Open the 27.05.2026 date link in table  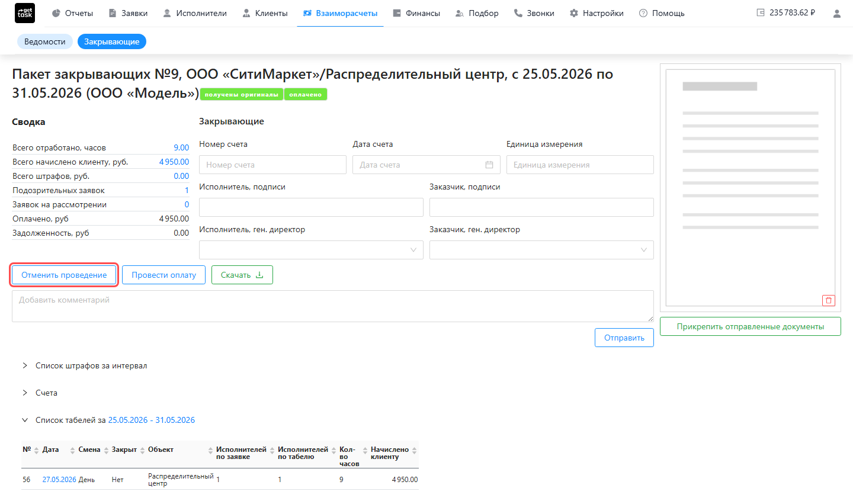[x=59, y=480]
